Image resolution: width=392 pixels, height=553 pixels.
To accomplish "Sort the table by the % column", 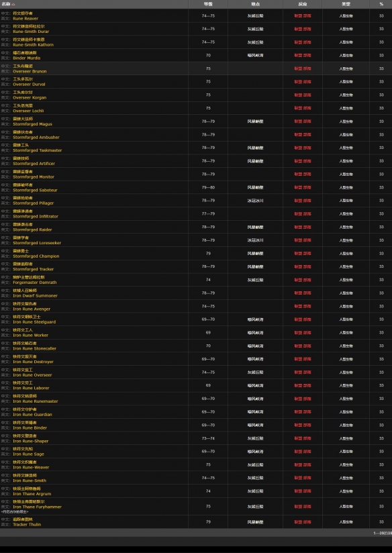I will (x=381, y=4).
